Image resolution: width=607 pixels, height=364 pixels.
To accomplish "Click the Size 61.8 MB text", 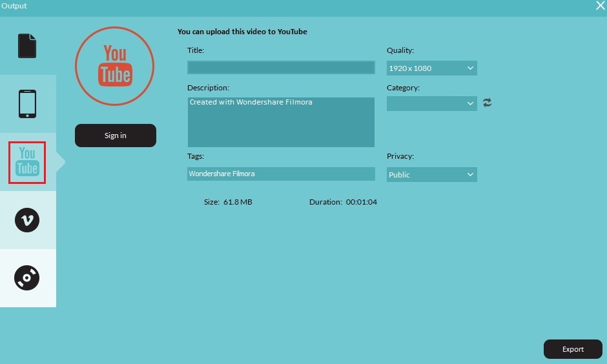I will pos(228,202).
